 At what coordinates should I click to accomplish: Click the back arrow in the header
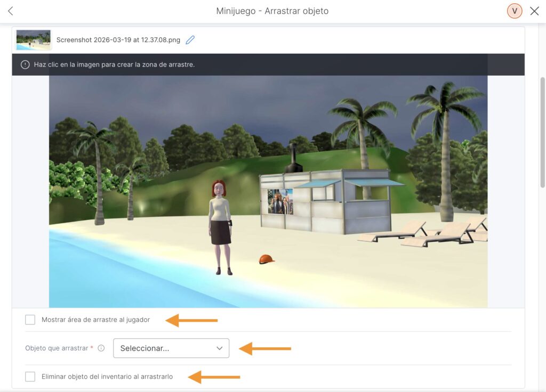(10, 11)
